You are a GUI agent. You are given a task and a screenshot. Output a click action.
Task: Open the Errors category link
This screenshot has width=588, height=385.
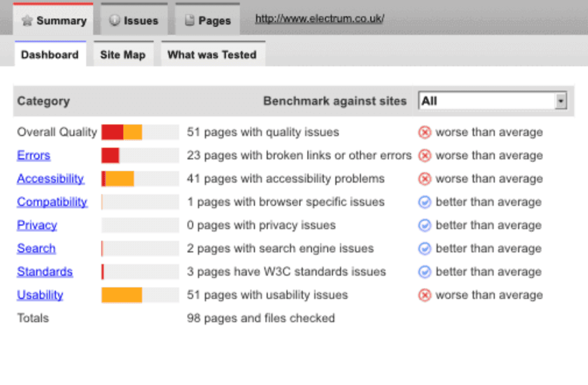click(x=34, y=156)
